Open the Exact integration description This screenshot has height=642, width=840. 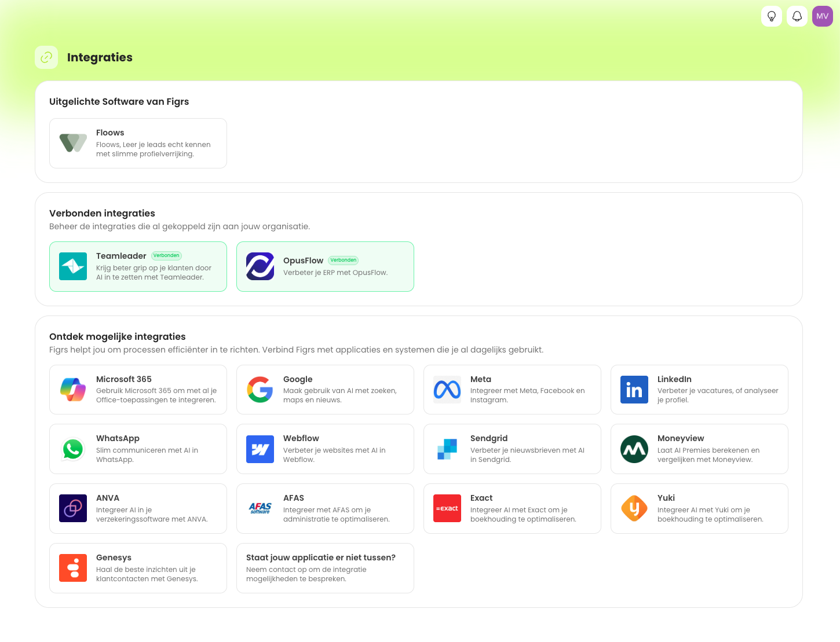click(x=523, y=515)
